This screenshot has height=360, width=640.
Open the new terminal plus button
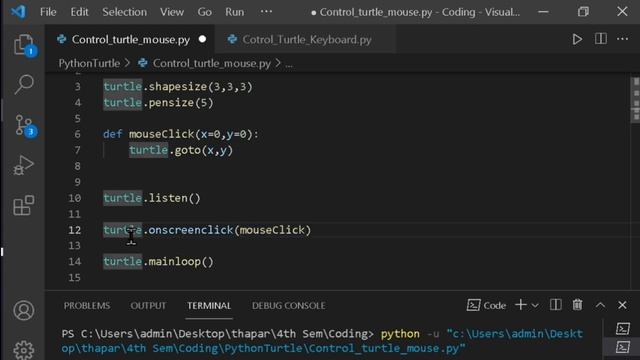[520, 305]
